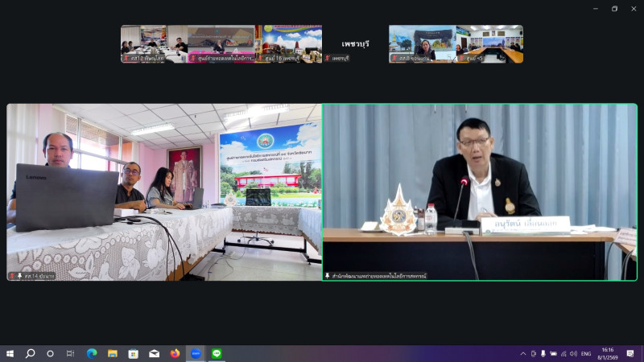Open Task View on taskbar

(x=70, y=353)
